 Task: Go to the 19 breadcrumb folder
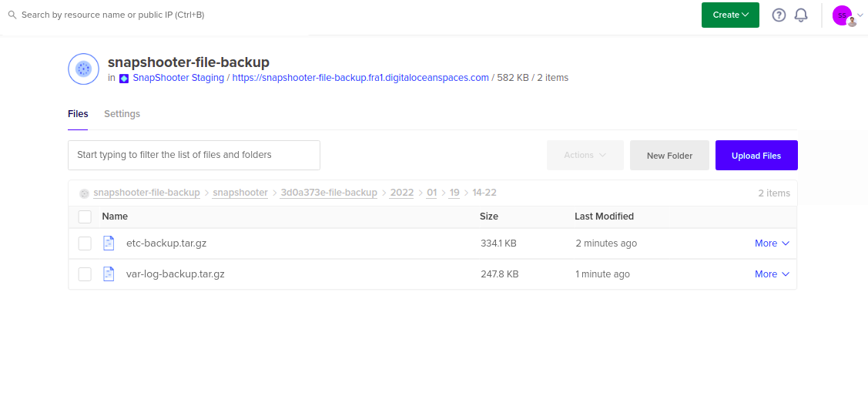click(x=454, y=193)
